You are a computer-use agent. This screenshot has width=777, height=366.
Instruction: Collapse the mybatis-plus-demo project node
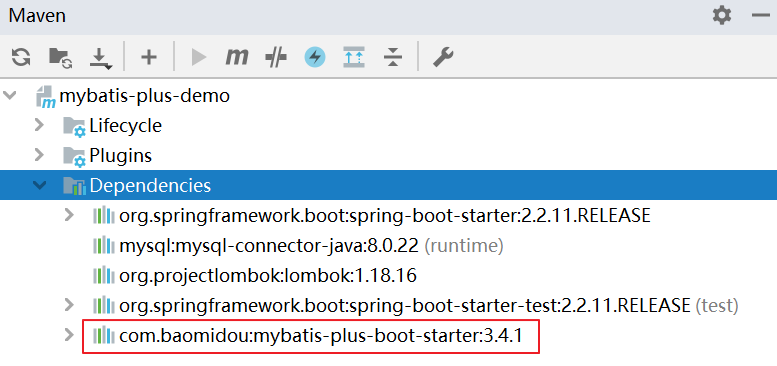[9, 95]
